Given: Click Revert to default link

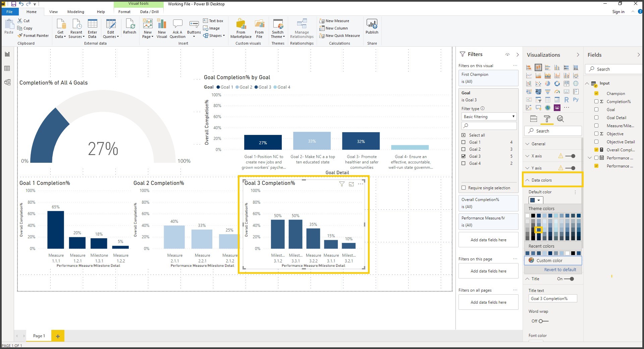Looking at the screenshot, I should 560,270.
